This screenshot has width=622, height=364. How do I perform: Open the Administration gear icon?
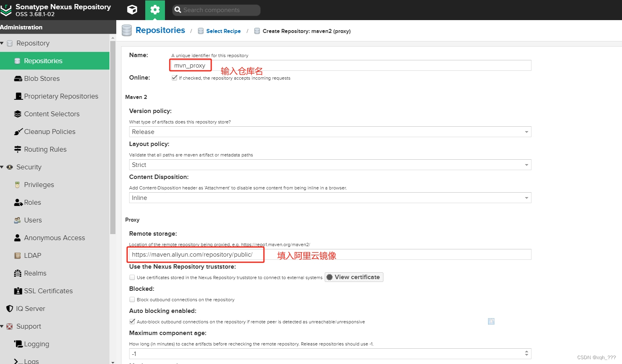coord(155,10)
